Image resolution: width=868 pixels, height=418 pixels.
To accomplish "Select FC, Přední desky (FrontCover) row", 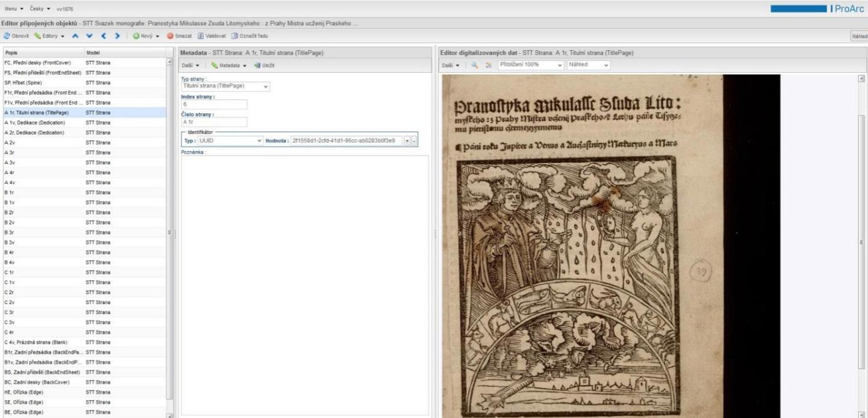I will [84, 62].
